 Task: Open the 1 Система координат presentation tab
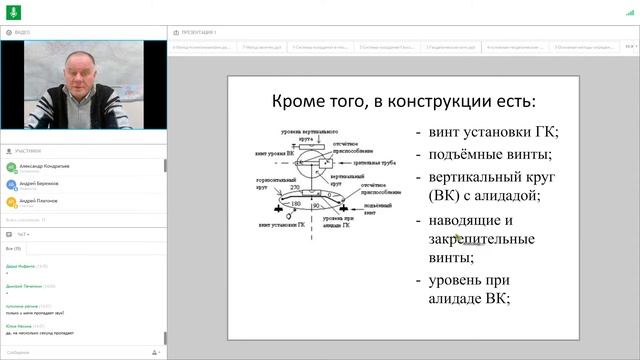(x=320, y=47)
